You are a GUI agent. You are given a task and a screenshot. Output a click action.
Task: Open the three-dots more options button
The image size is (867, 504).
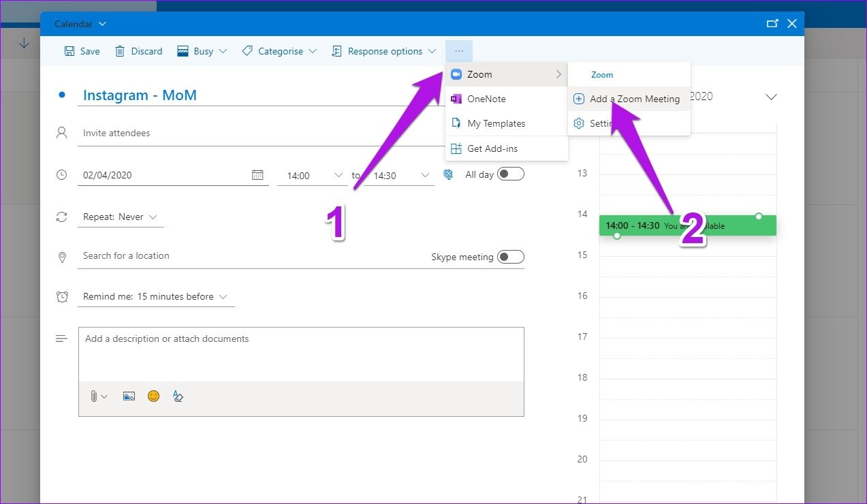[x=459, y=51]
